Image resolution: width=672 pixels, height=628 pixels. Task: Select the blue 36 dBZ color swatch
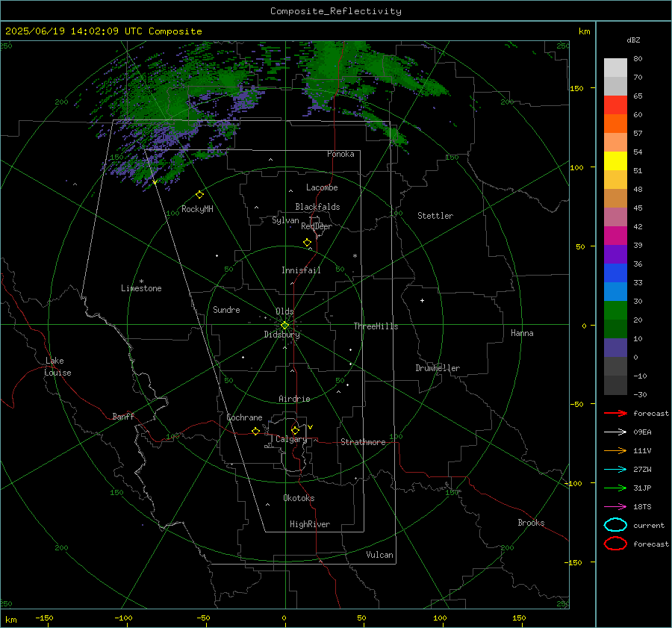[x=615, y=273]
